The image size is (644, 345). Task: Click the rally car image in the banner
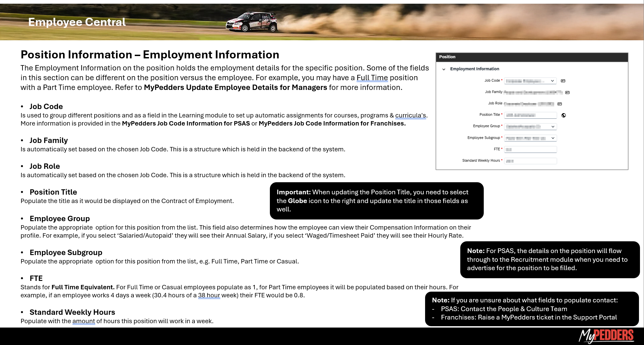(x=252, y=22)
